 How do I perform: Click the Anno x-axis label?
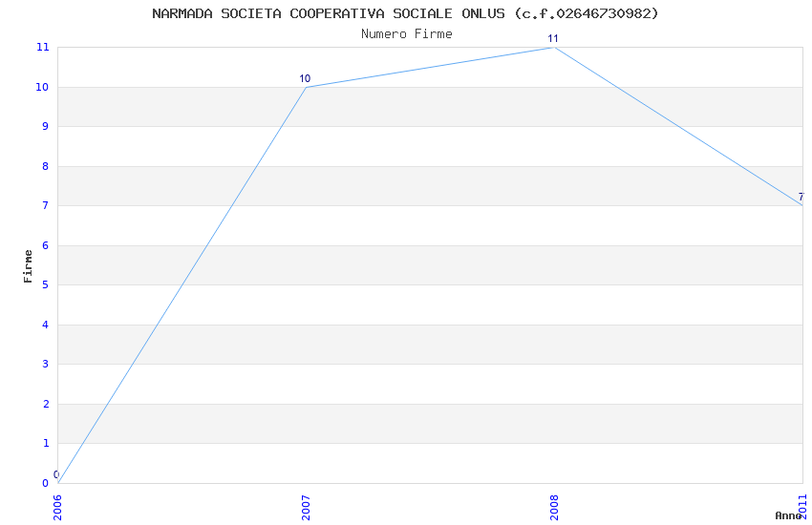coord(788,515)
